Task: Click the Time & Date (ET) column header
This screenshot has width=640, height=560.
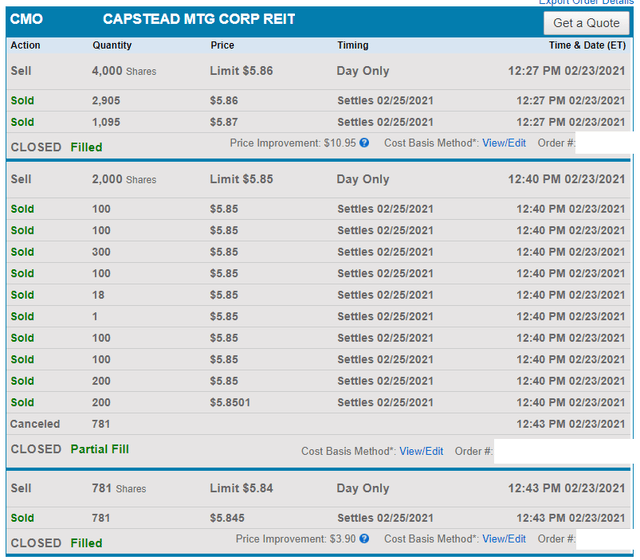Action: (x=587, y=45)
